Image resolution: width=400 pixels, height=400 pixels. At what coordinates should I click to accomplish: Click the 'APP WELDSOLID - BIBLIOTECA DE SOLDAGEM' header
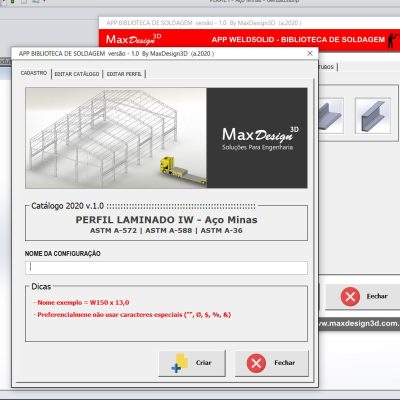298,40
